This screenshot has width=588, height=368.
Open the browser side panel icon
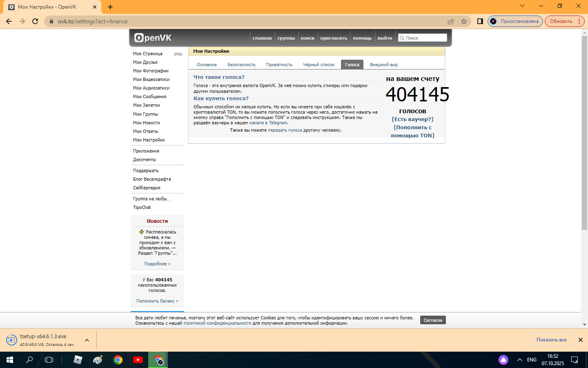coord(480,21)
